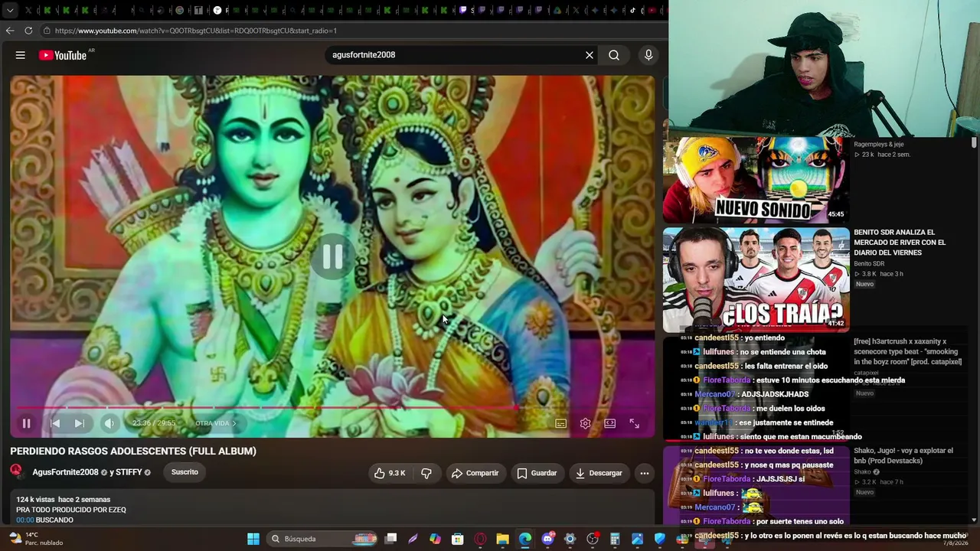This screenshot has height=551, width=980.
Task: Select the browser address bar URL
Action: click(196, 31)
